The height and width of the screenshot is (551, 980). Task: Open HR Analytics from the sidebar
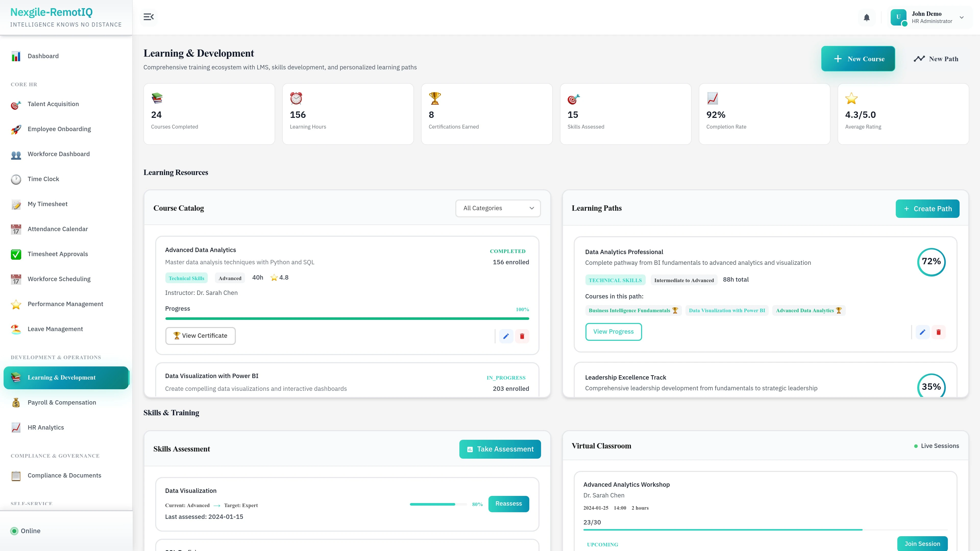click(x=45, y=427)
